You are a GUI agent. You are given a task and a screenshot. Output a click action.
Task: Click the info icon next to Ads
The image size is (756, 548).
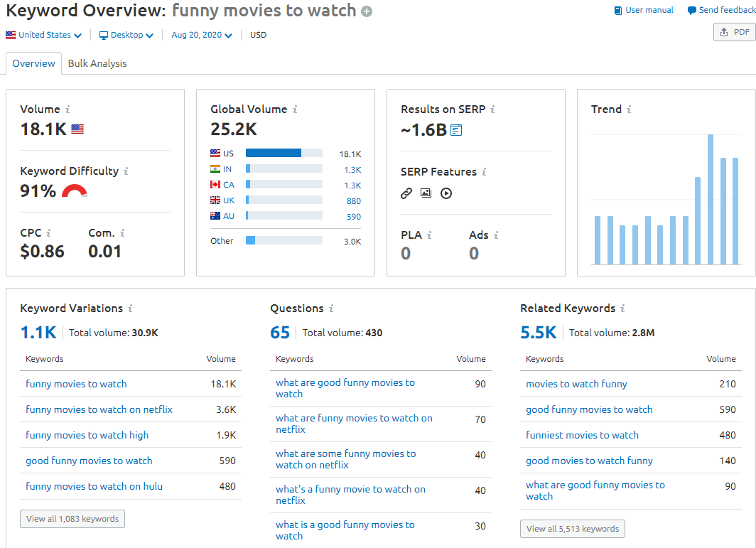tap(496, 235)
